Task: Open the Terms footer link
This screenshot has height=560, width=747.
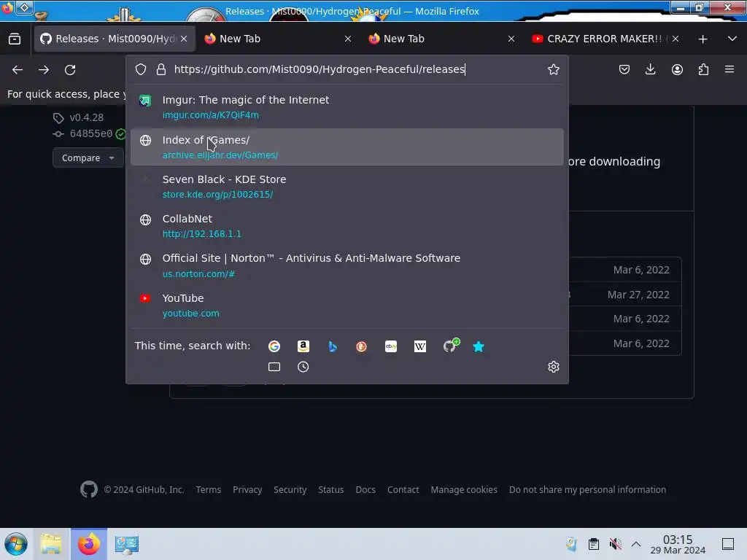Action: pos(208,489)
